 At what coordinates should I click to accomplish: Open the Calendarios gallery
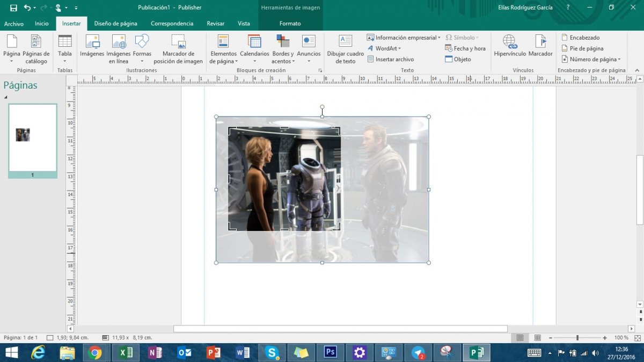pos(254,48)
